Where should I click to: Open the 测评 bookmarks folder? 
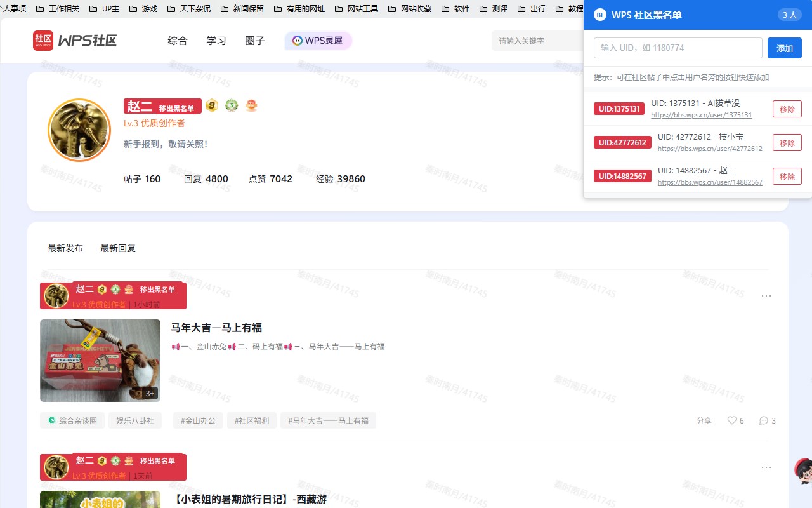point(494,9)
